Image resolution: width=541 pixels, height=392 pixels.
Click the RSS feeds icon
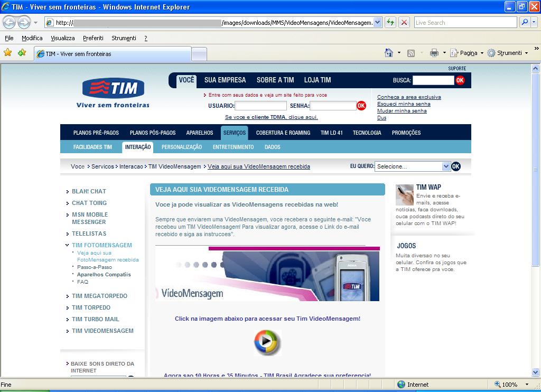[411, 53]
